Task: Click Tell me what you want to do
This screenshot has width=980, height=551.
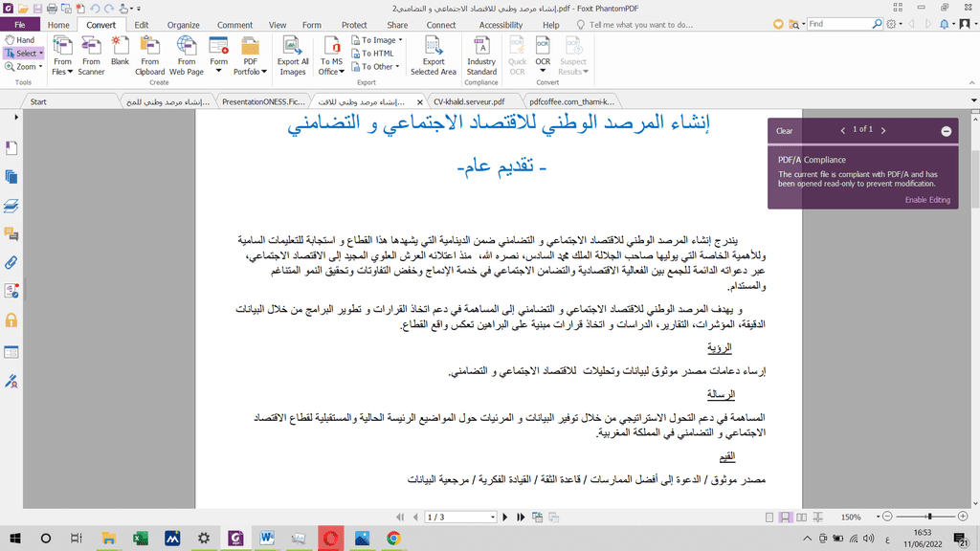Action: [640, 25]
